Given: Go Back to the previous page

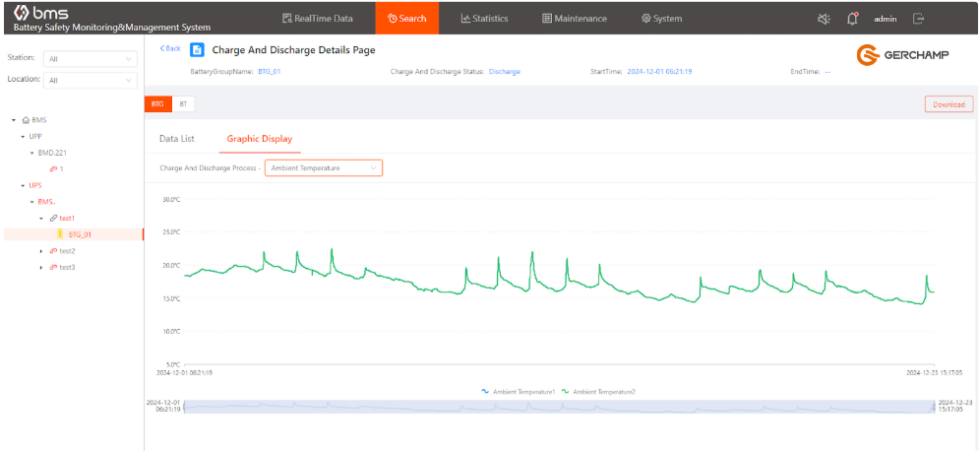Looking at the screenshot, I should click(x=170, y=48).
